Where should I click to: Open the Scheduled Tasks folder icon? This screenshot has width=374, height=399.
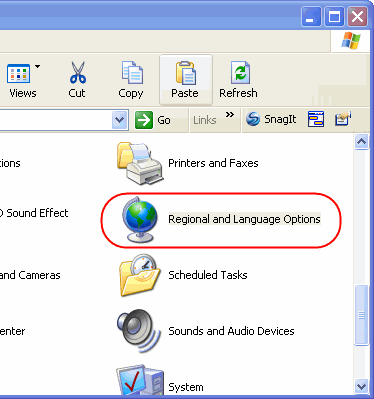tap(140, 275)
